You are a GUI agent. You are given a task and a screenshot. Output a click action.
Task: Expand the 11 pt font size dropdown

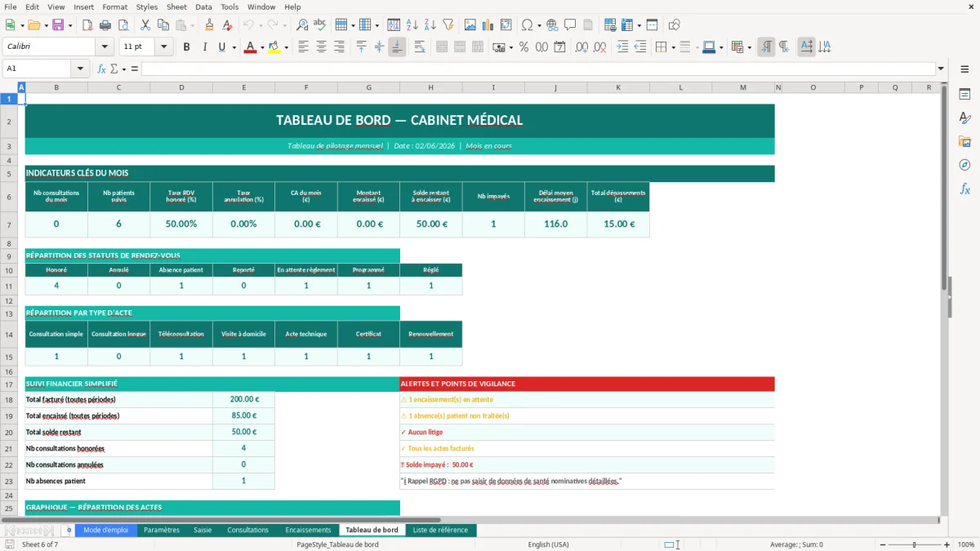click(x=164, y=47)
